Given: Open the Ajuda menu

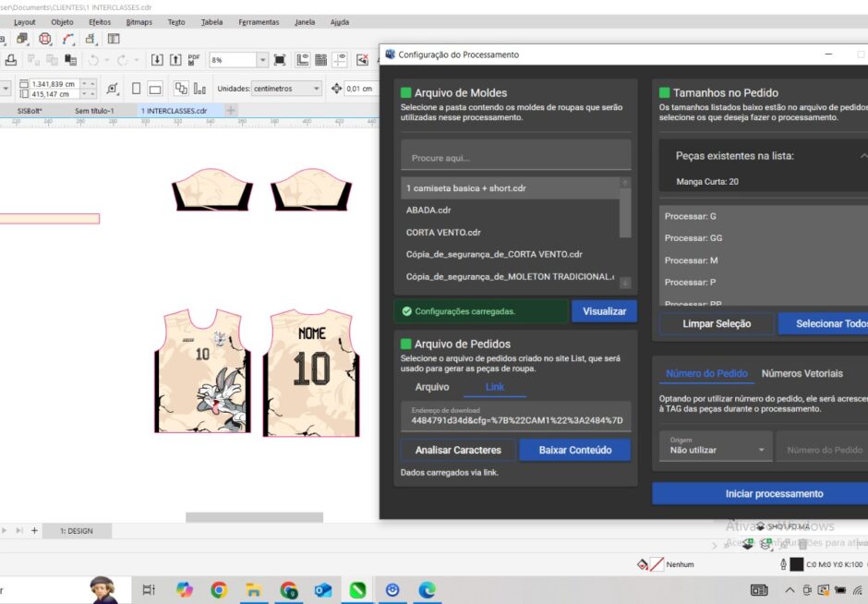Looking at the screenshot, I should coord(339,22).
